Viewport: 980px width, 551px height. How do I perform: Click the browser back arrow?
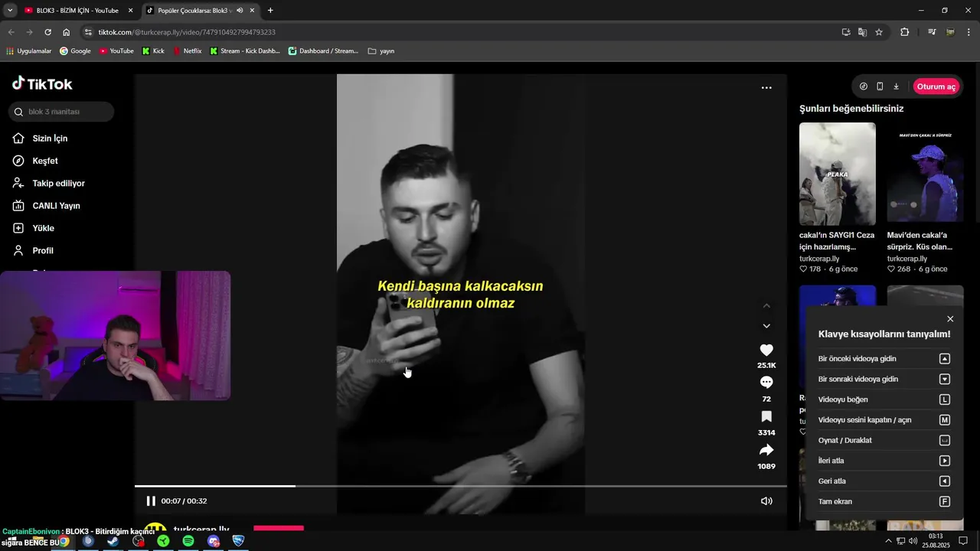click(x=11, y=32)
